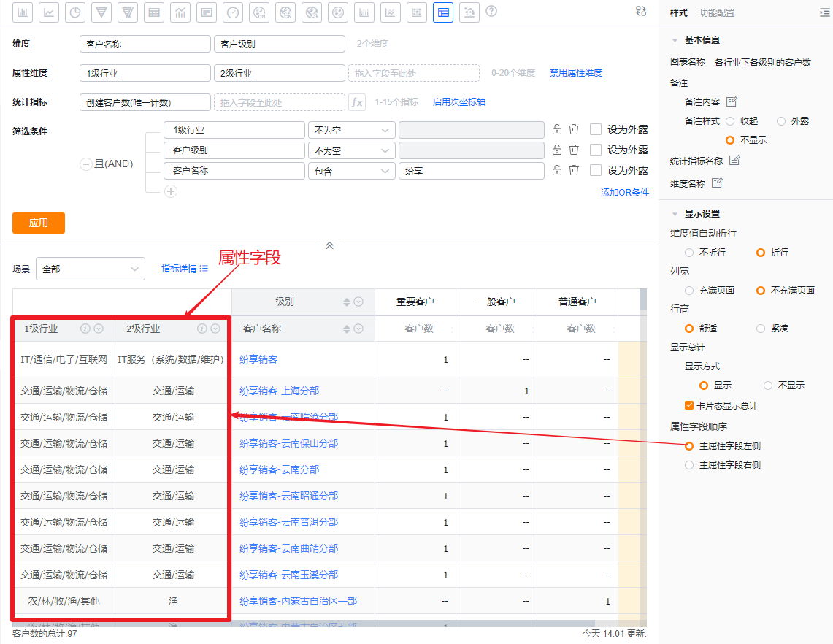Check 设为外露 for 客户级别 filter
Screen dimensions: 833x644
[x=596, y=150]
